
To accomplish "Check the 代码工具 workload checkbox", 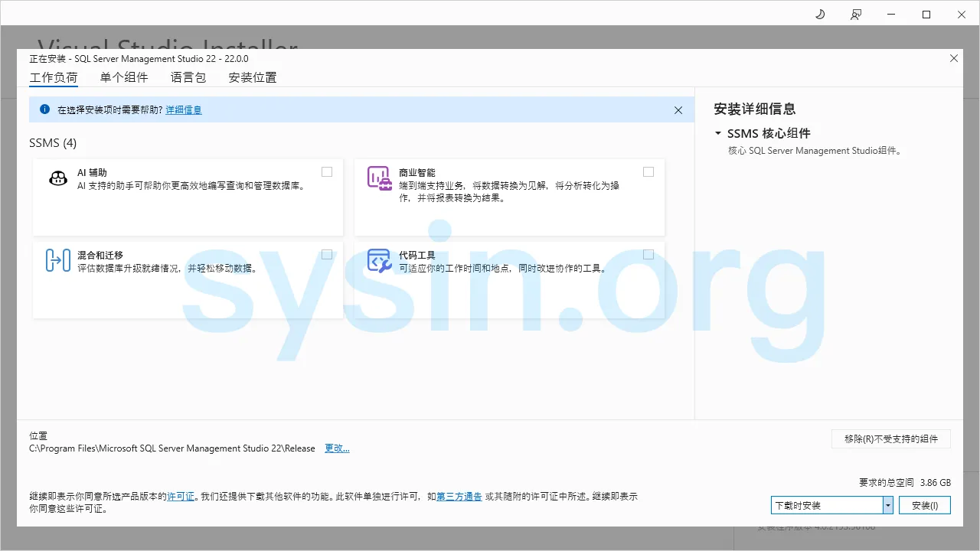I will point(648,254).
